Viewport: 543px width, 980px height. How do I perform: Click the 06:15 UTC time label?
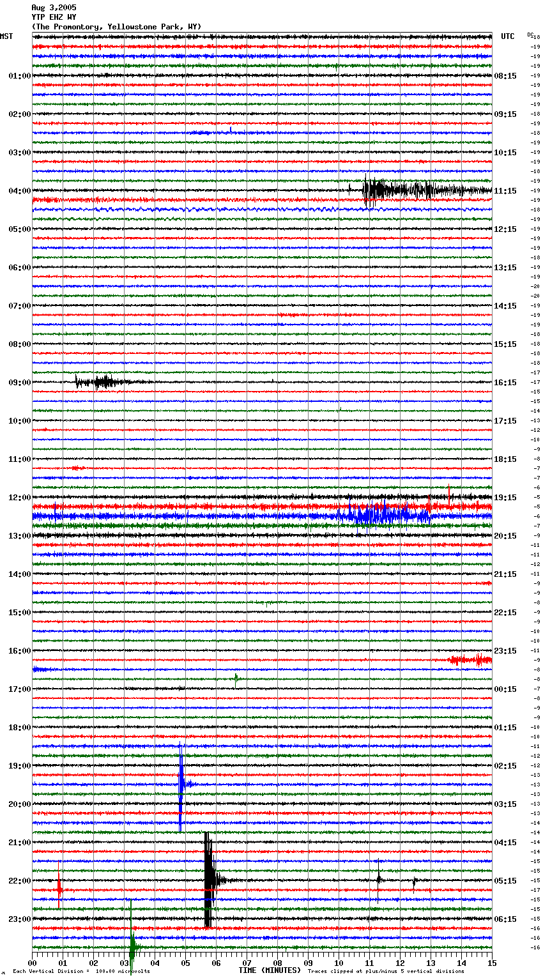(505, 919)
